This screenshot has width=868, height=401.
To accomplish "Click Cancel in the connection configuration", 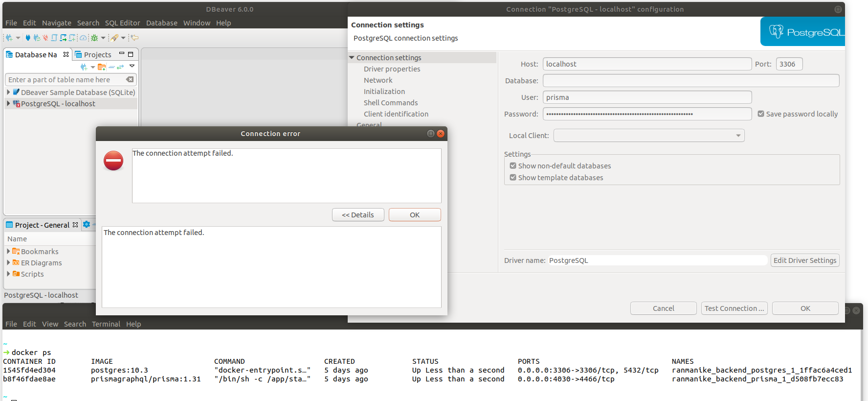I will click(x=664, y=308).
